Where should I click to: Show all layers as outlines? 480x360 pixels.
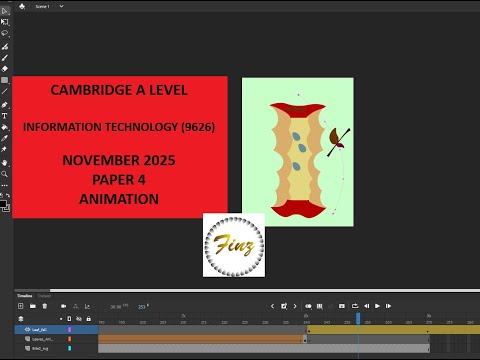point(69,319)
